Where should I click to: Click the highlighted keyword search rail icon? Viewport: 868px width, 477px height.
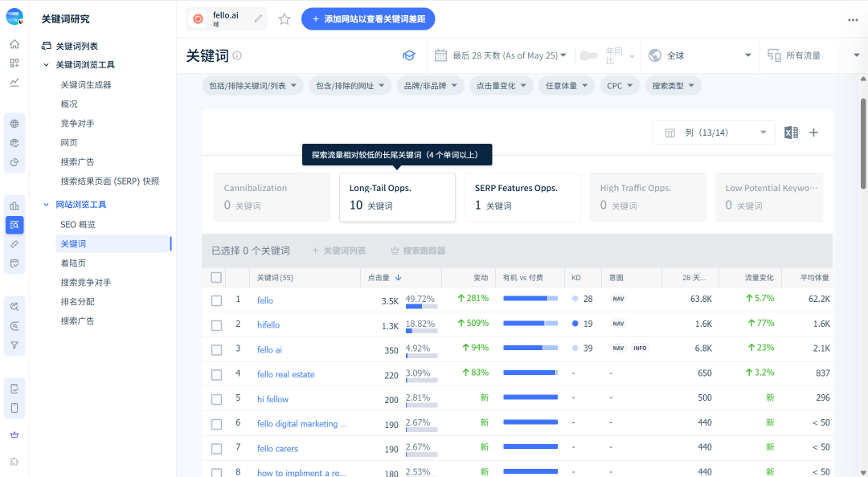(14, 225)
